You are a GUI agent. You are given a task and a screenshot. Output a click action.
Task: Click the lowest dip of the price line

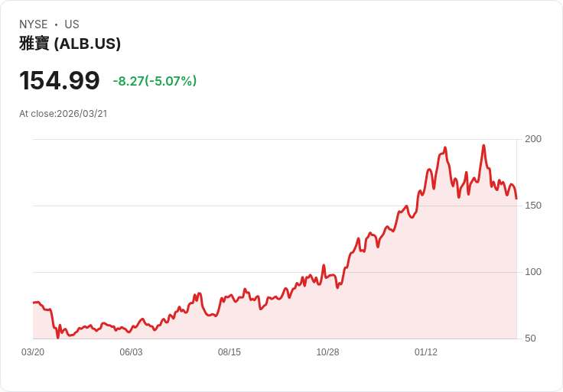(x=57, y=336)
